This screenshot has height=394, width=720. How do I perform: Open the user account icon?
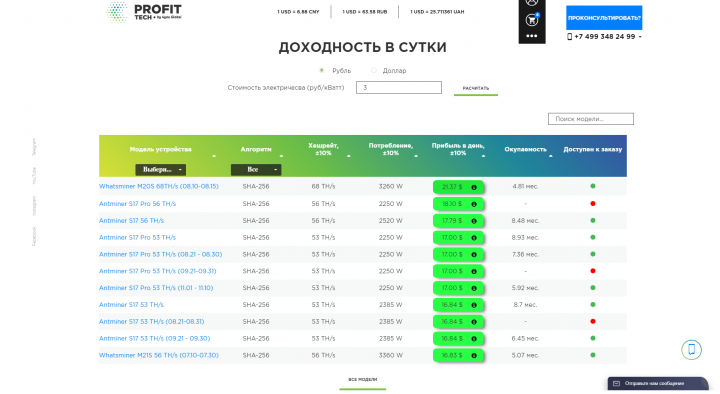(x=532, y=2)
